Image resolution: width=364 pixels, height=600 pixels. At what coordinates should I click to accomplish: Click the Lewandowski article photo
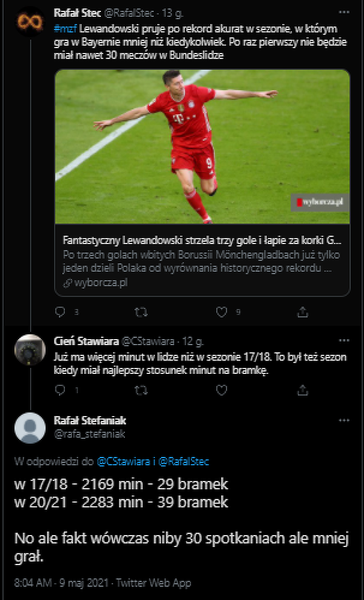click(x=202, y=146)
